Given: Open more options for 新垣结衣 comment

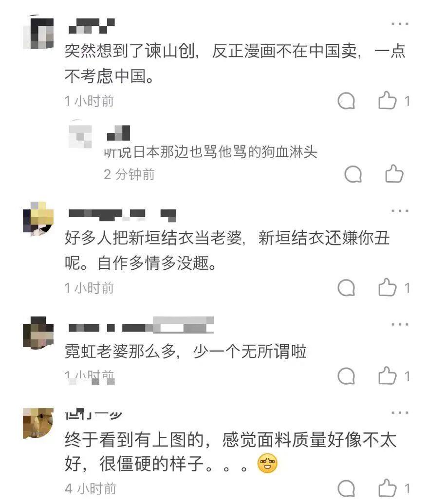Looking at the screenshot, I should (400, 211).
